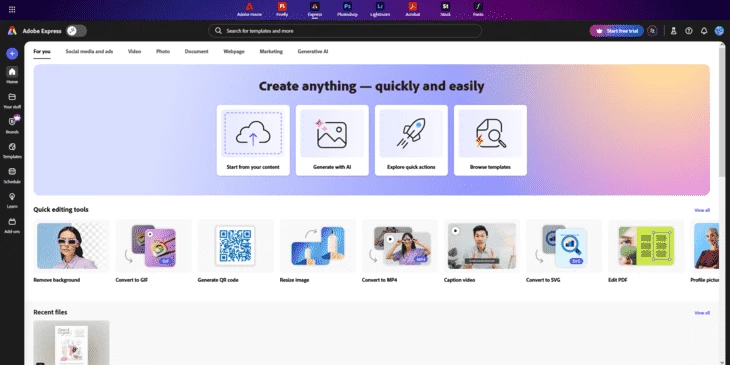Select Express in the app switcher

click(315, 9)
